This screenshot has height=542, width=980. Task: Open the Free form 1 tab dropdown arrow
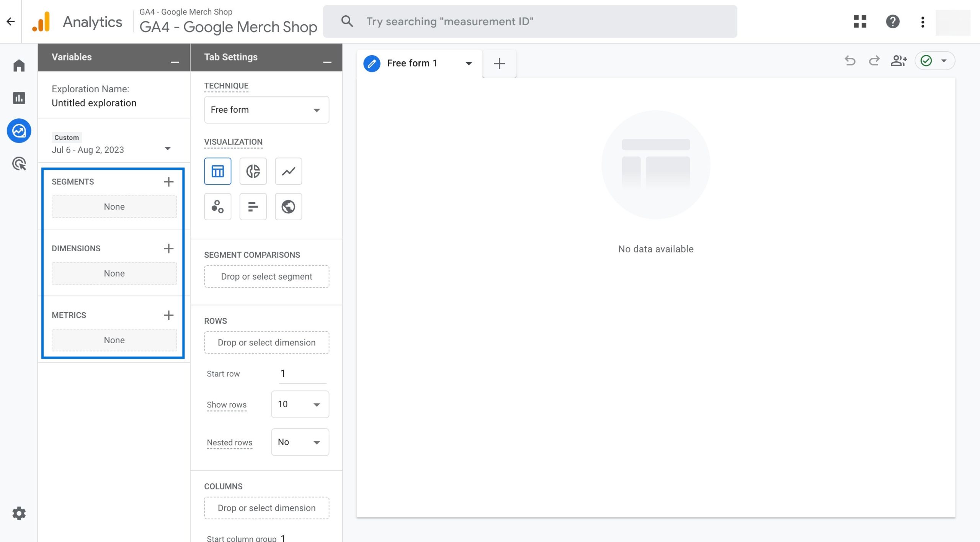tap(469, 64)
